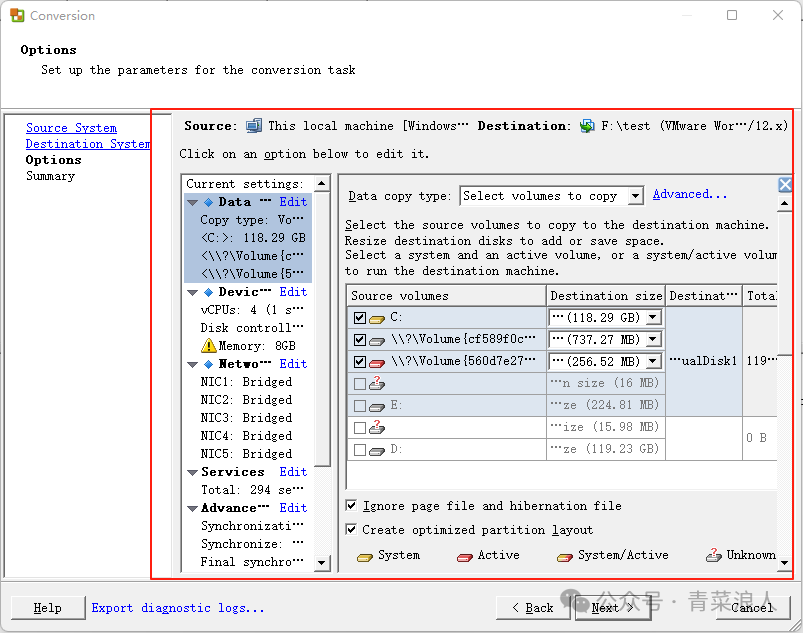Open destination size dropdown for C: (118.29 GB)

click(x=652, y=318)
